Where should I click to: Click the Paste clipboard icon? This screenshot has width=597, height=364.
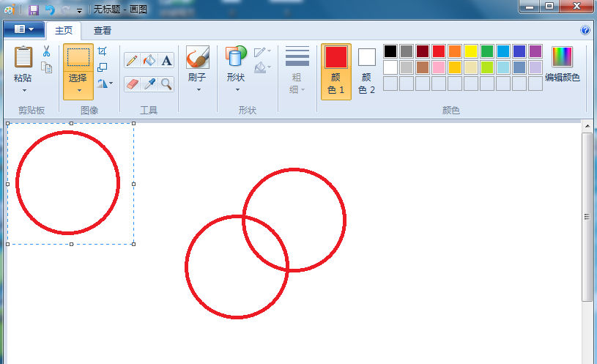[23, 56]
